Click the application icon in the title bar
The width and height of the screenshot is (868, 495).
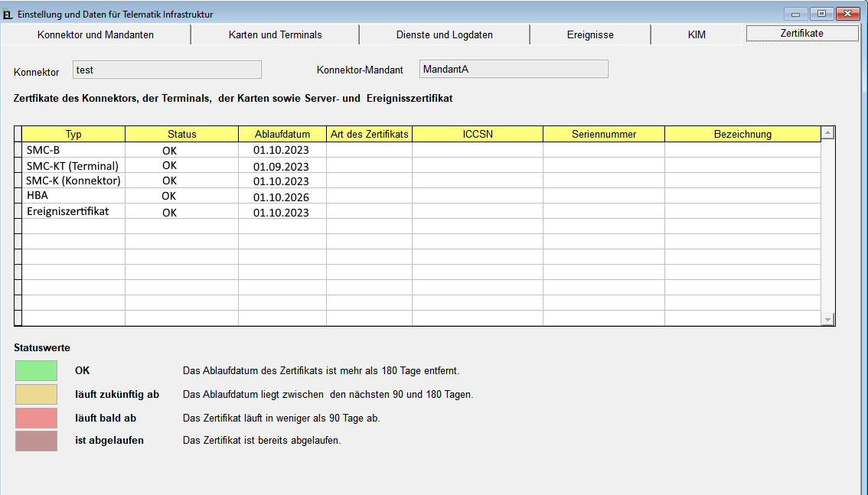[9, 12]
